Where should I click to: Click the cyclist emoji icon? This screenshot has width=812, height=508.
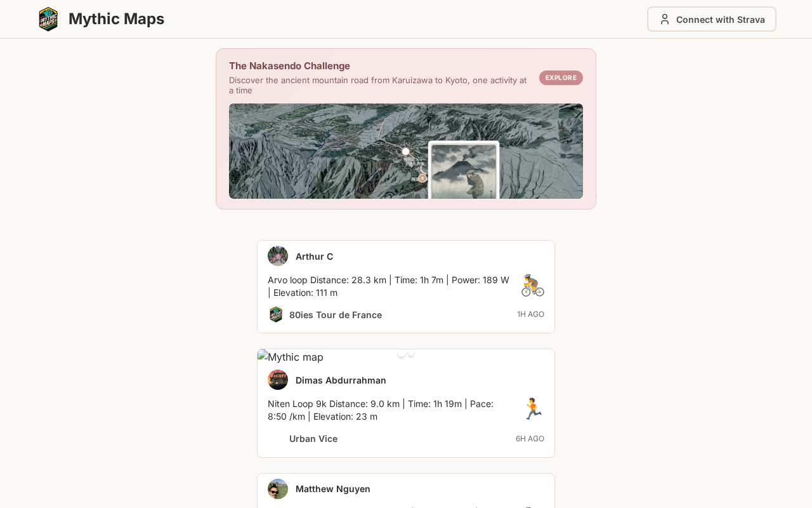[x=532, y=286]
